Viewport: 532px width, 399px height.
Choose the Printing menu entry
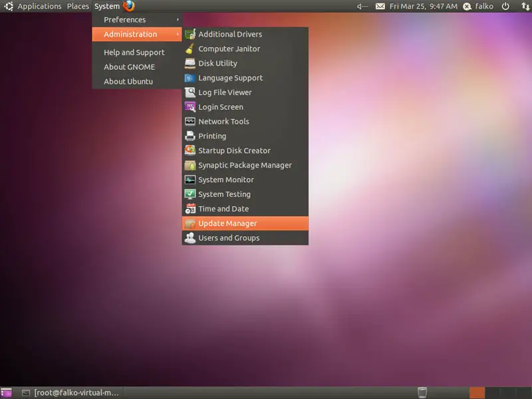pyautogui.click(x=245, y=136)
